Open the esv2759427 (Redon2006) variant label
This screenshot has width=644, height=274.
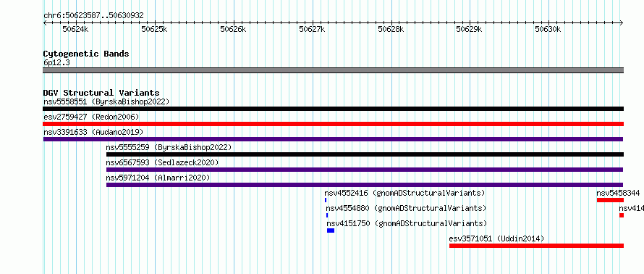pyautogui.click(x=91, y=117)
